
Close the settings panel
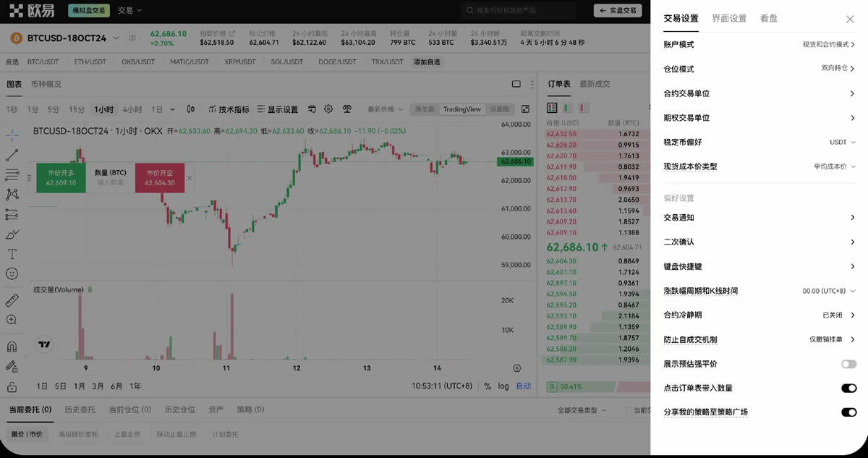(850, 20)
